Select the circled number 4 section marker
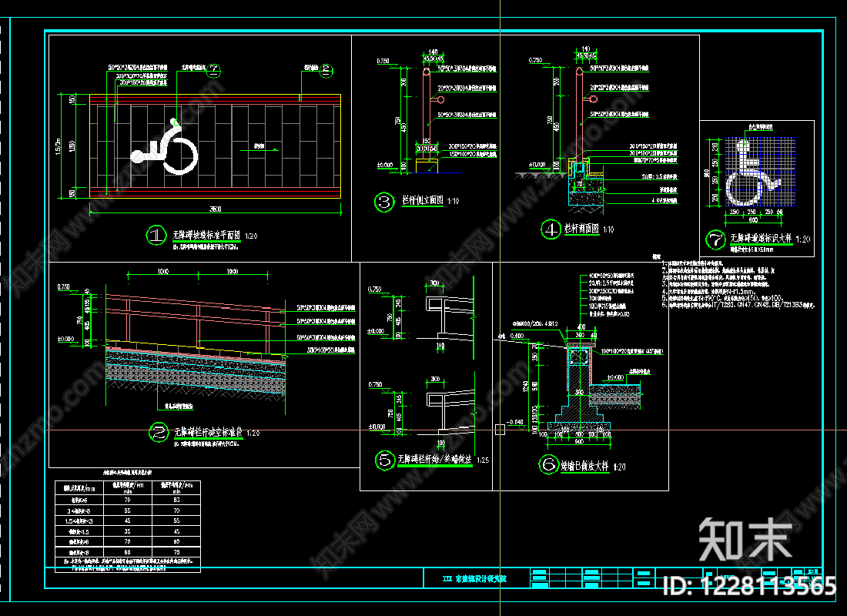The image size is (847, 616). pyautogui.click(x=551, y=229)
